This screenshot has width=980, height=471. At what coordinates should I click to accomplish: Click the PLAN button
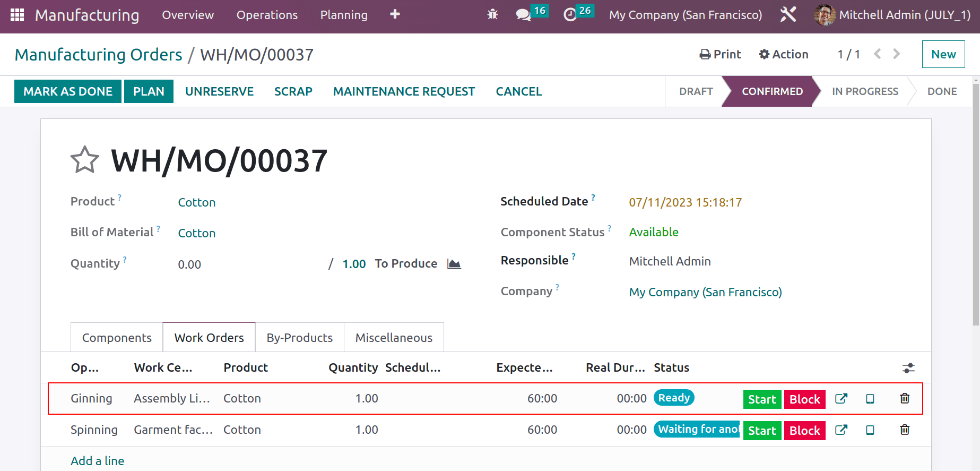[149, 91]
